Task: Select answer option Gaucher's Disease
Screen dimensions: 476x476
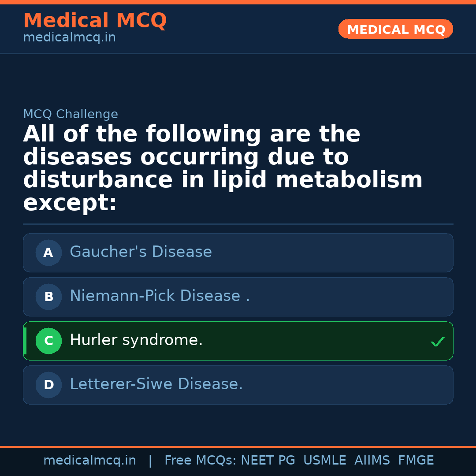Action: pos(238,253)
